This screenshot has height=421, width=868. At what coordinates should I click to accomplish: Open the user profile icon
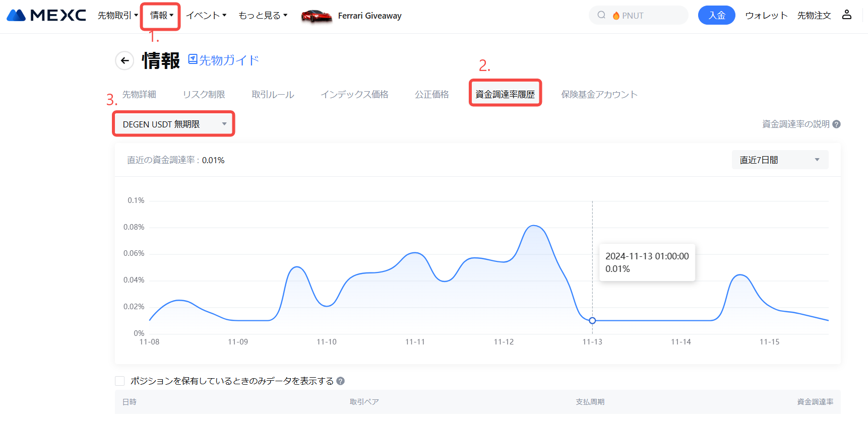(846, 15)
